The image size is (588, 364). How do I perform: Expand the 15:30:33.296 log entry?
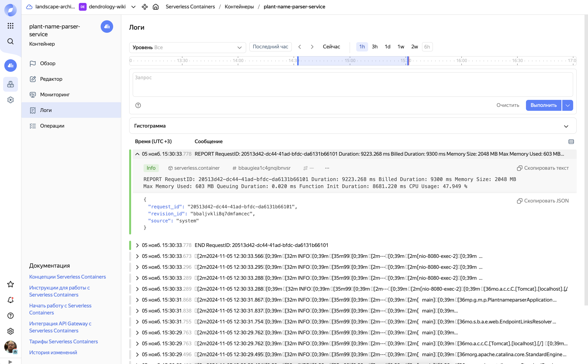[137, 267]
